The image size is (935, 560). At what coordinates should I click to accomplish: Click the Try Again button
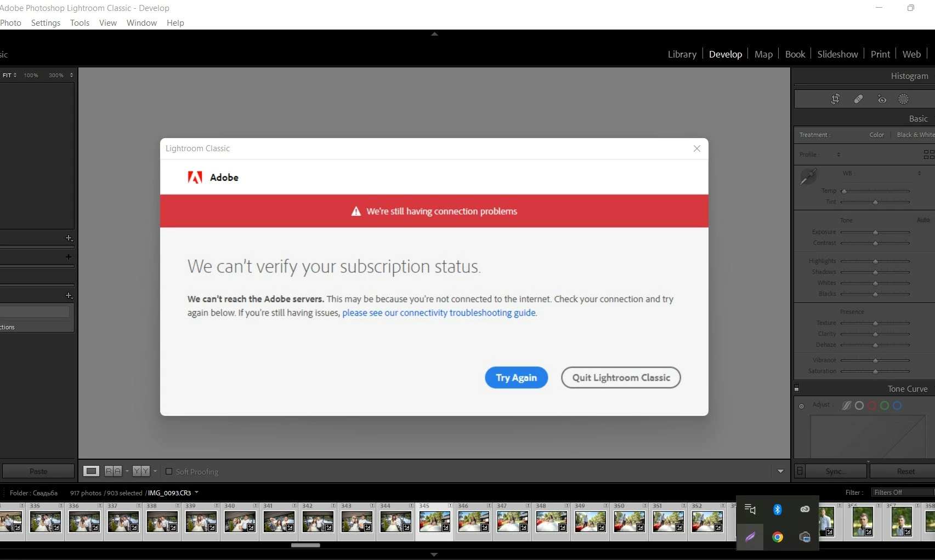pyautogui.click(x=516, y=378)
